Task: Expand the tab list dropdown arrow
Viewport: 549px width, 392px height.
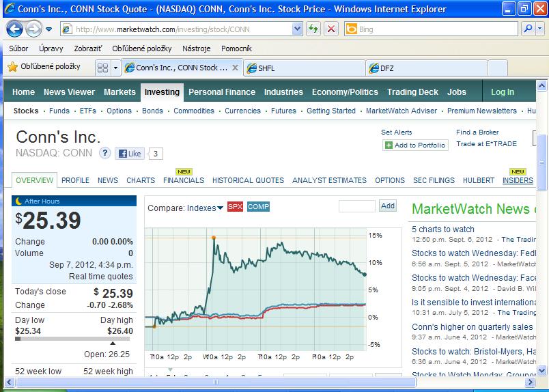Action: click(115, 68)
